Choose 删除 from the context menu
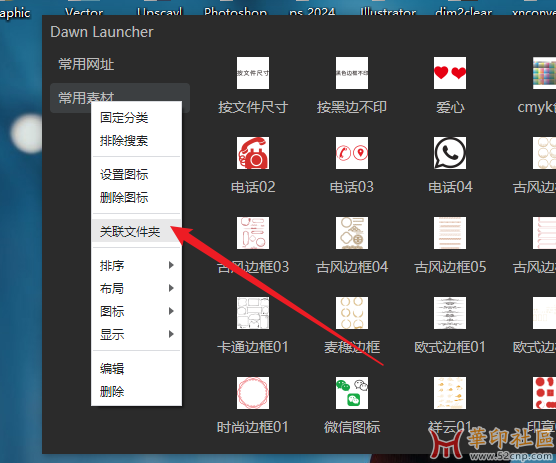556x463 pixels. [137, 391]
